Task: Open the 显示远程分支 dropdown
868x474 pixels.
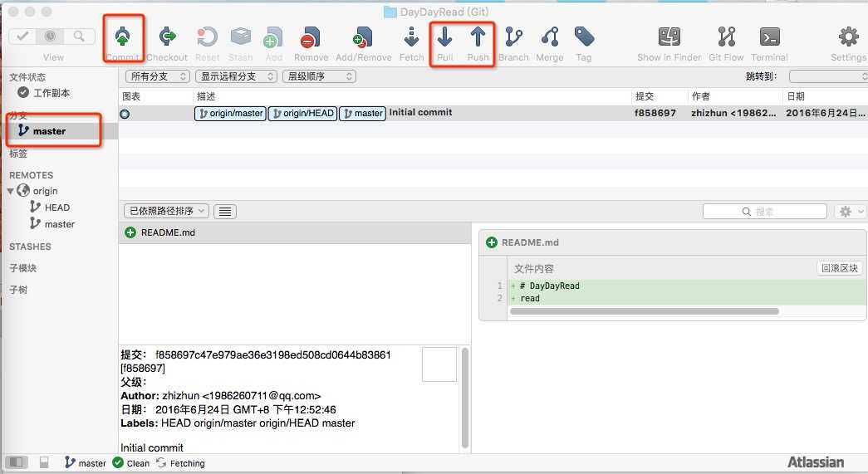Action: [x=236, y=76]
